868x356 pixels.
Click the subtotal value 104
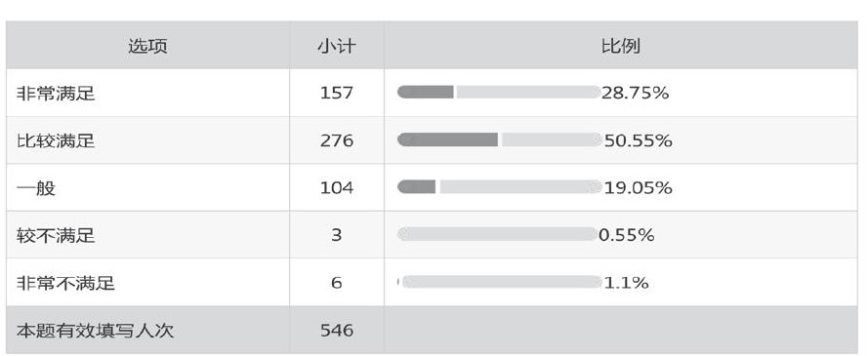(x=337, y=188)
